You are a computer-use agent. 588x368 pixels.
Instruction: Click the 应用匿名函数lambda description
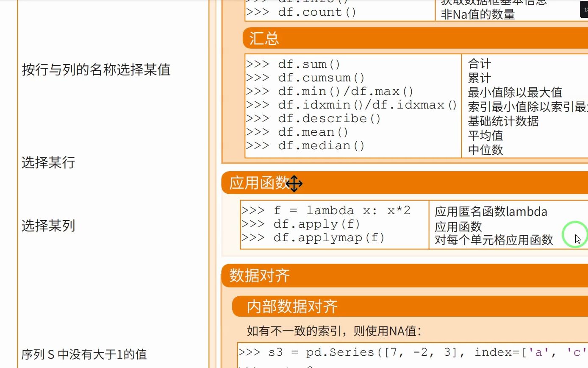(491, 212)
